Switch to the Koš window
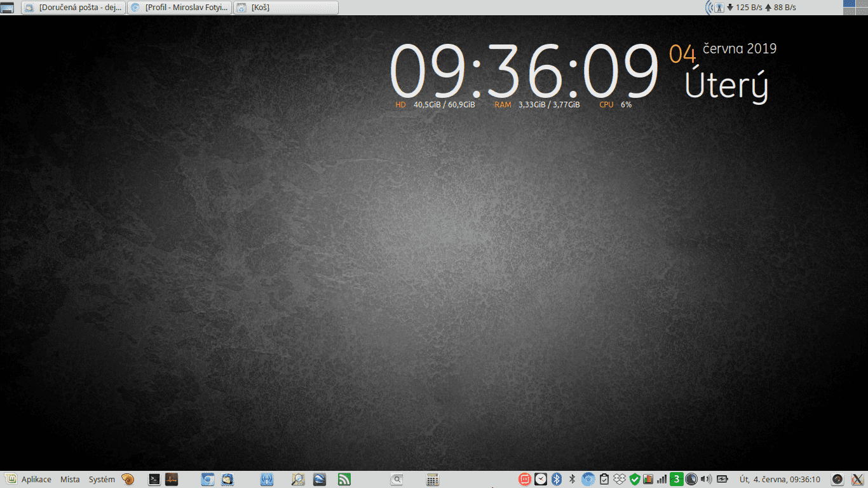Screen dimensions: 868x488 pos(286,8)
